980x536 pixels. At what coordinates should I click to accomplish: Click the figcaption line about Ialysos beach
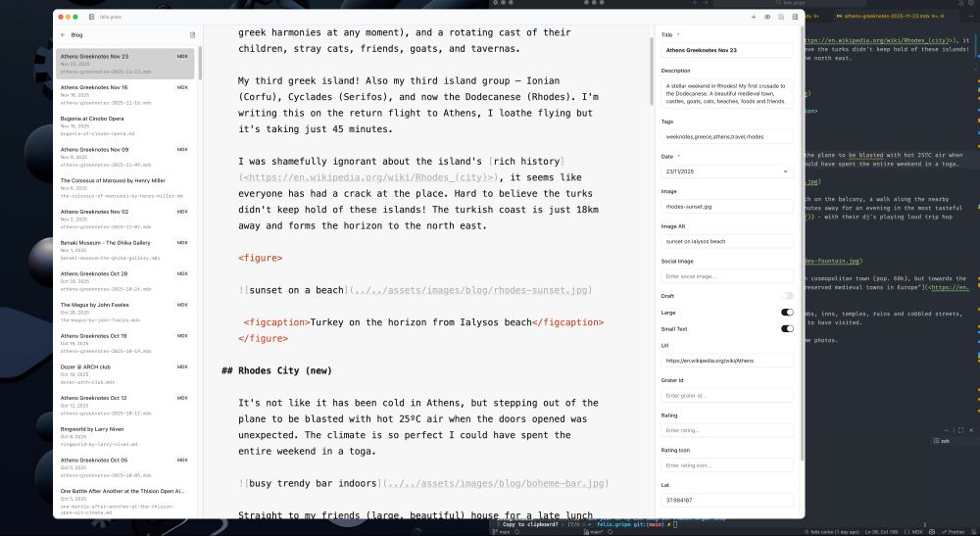(x=423, y=322)
